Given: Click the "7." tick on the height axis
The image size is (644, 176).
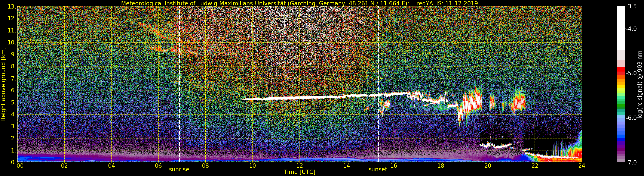Looking at the screenshot, I should (13, 78).
